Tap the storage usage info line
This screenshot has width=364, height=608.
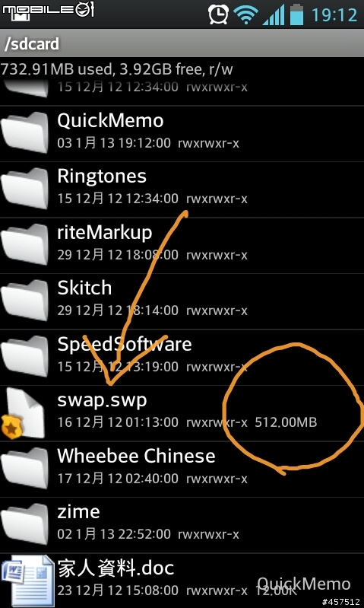tap(116, 69)
